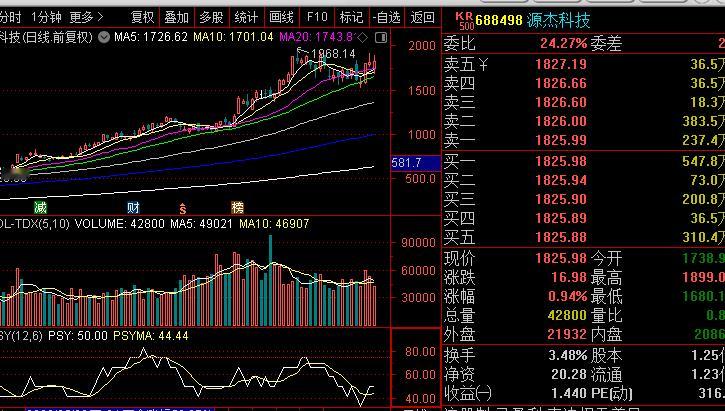Screen dimensions: 725x411
Task: Select the 买二 price 1825.94
Action: click(x=561, y=180)
